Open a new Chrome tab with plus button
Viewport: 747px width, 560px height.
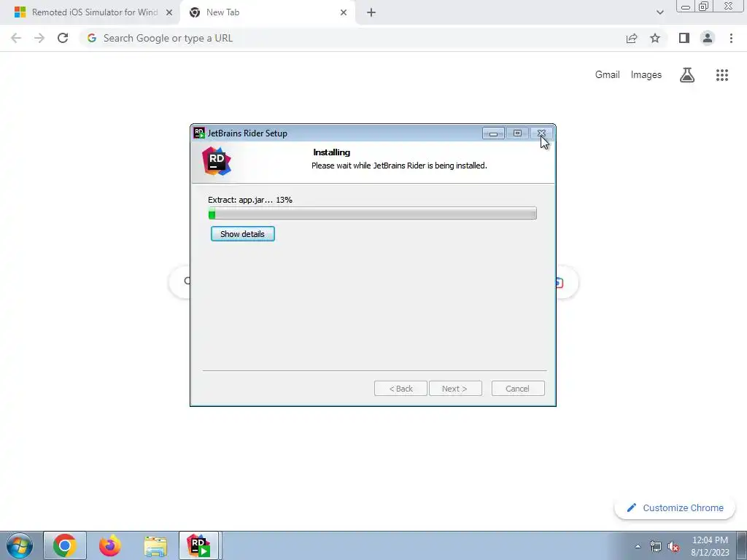coord(371,13)
